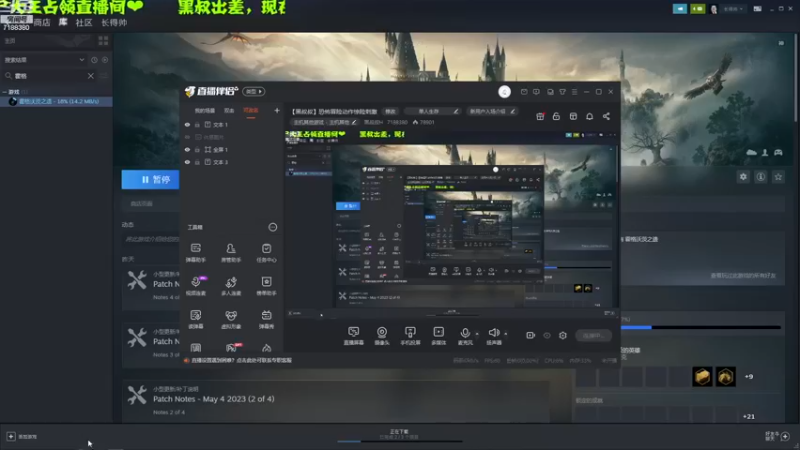
Task: Expand microphone options arrow
Action: (x=477, y=334)
